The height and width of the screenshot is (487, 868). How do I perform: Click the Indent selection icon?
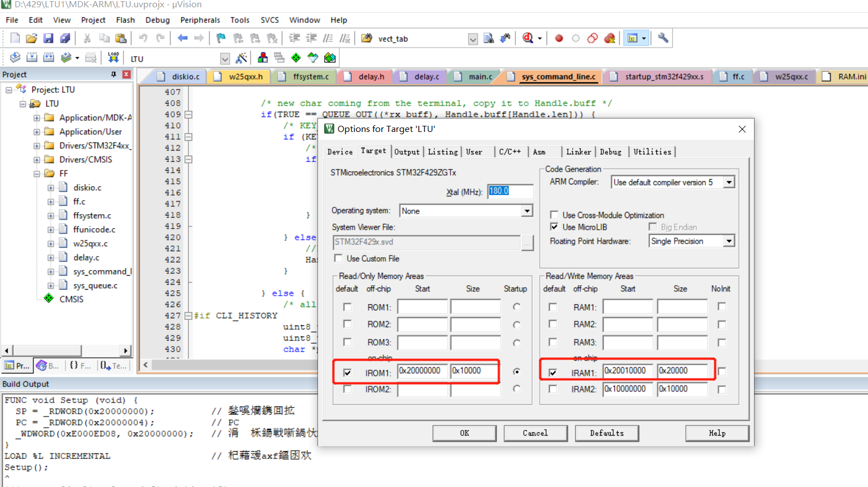pos(295,38)
